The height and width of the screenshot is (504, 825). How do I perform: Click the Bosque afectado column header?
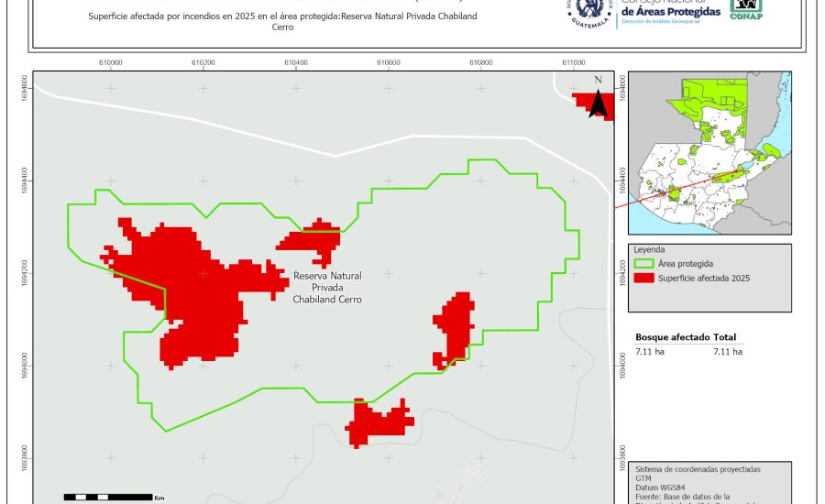tap(672, 337)
